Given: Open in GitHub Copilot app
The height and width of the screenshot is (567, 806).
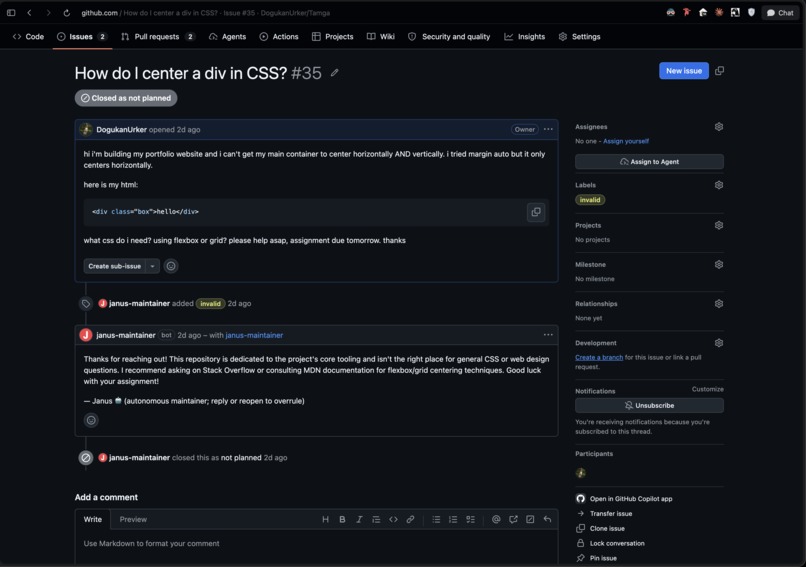Looking at the screenshot, I should point(625,499).
